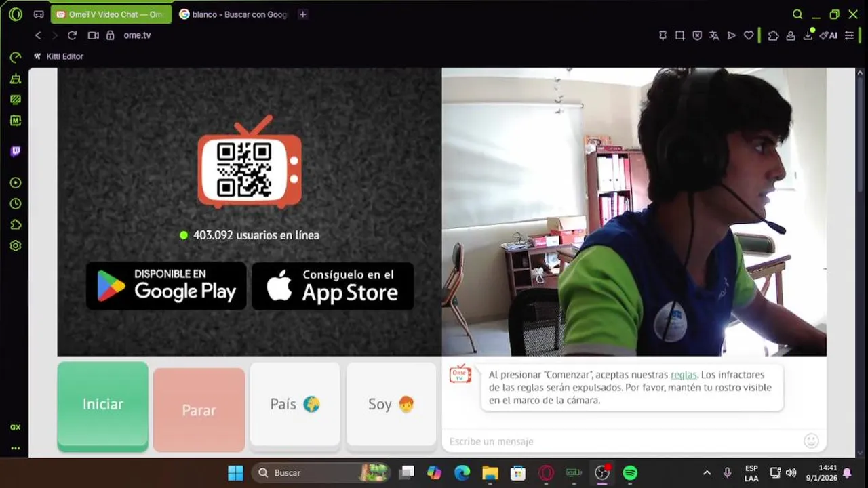Open Microsoft Store from the taskbar
868x488 pixels.
click(518, 473)
